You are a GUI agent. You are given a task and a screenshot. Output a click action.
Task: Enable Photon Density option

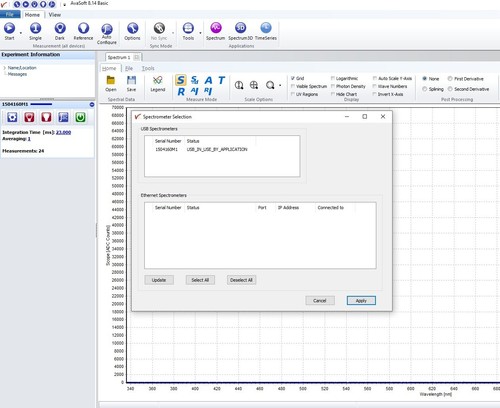332,86
